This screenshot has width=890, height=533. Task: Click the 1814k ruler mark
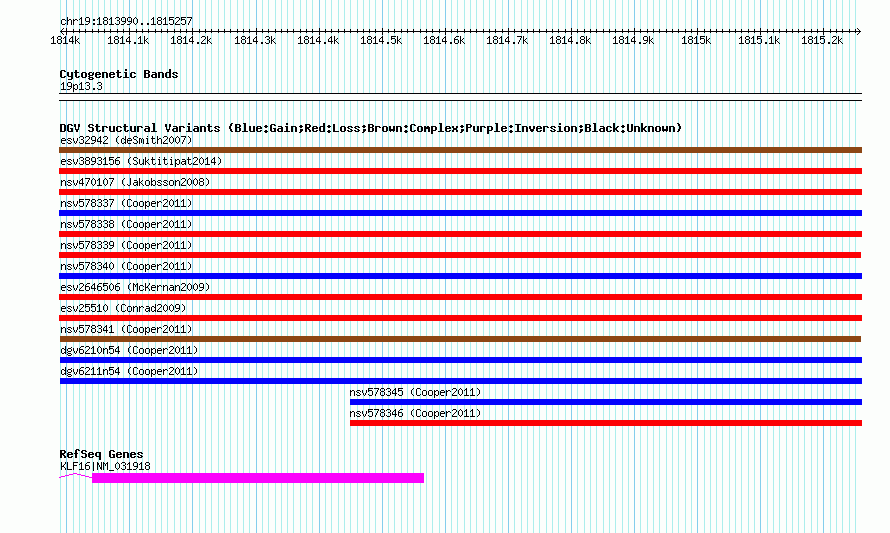coord(65,40)
